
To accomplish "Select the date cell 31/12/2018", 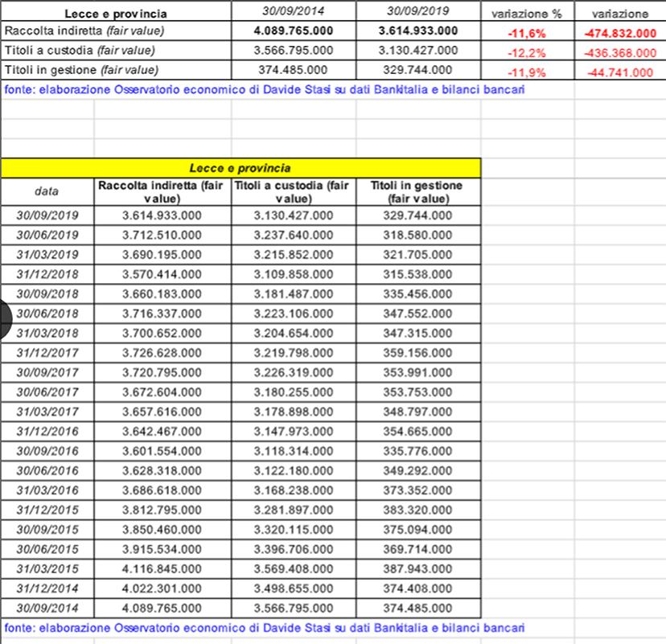I will point(47,274).
